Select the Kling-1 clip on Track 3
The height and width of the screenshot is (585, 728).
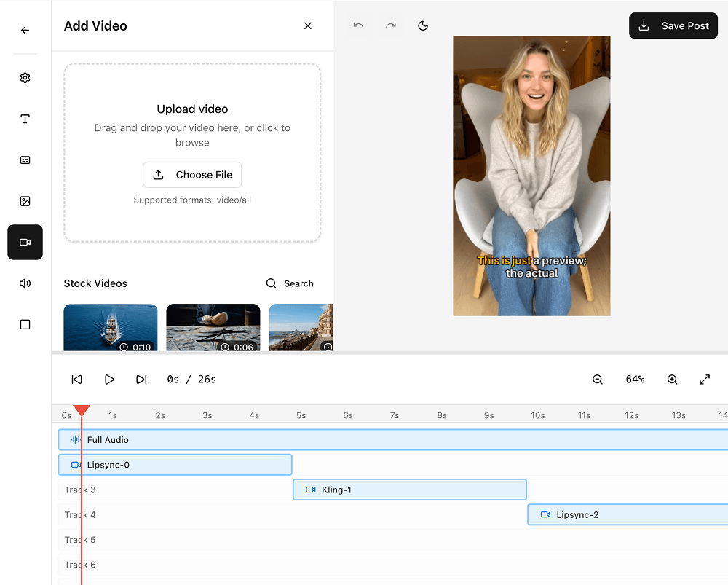(409, 490)
